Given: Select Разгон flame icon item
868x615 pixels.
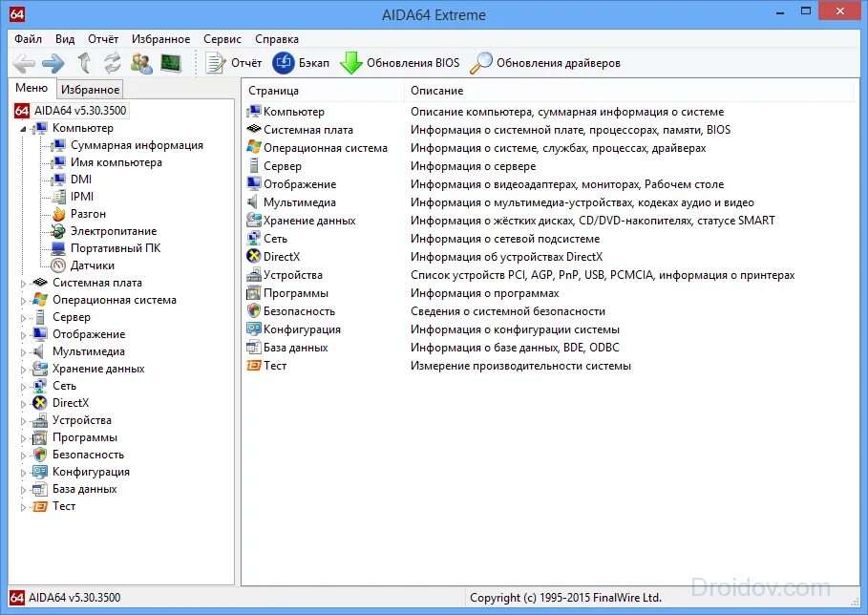Looking at the screenshot, I should pos(58,214).
